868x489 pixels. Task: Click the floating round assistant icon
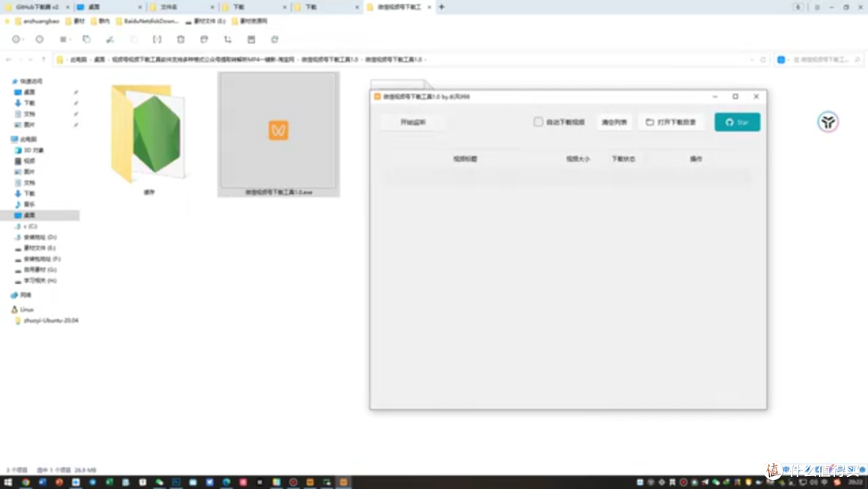coord(828,121)
